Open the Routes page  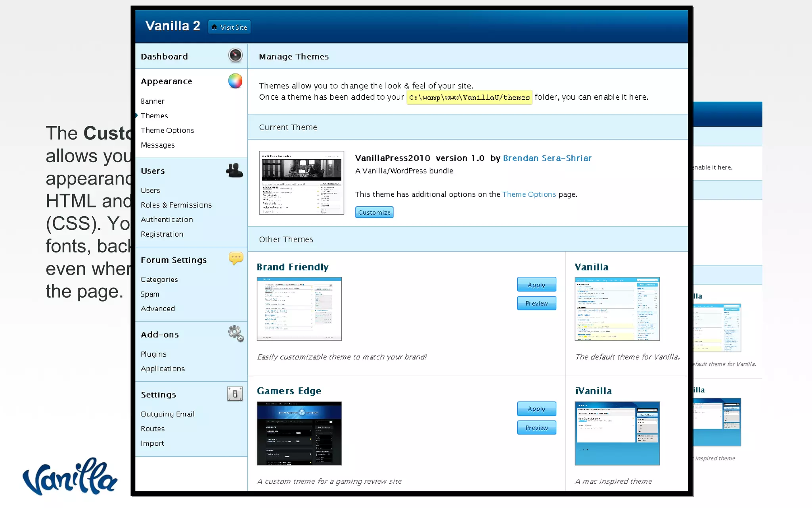[x=152, y=429]
